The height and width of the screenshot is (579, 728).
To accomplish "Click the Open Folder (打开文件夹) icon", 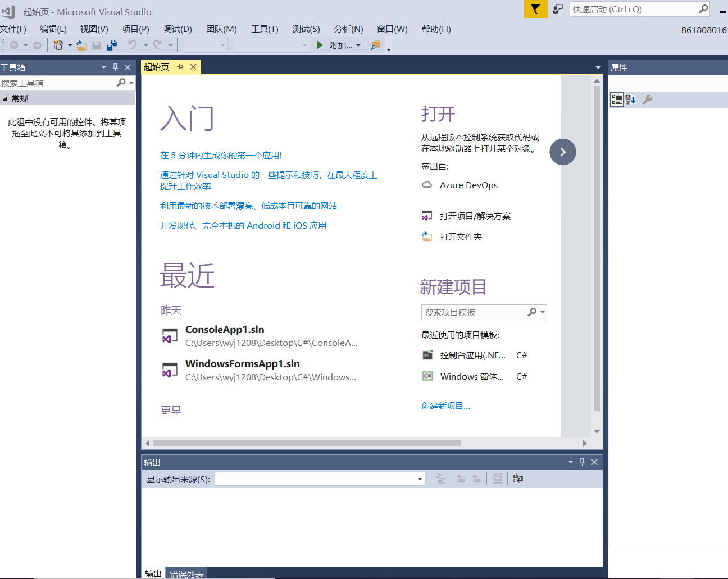I will click(427, 236).
